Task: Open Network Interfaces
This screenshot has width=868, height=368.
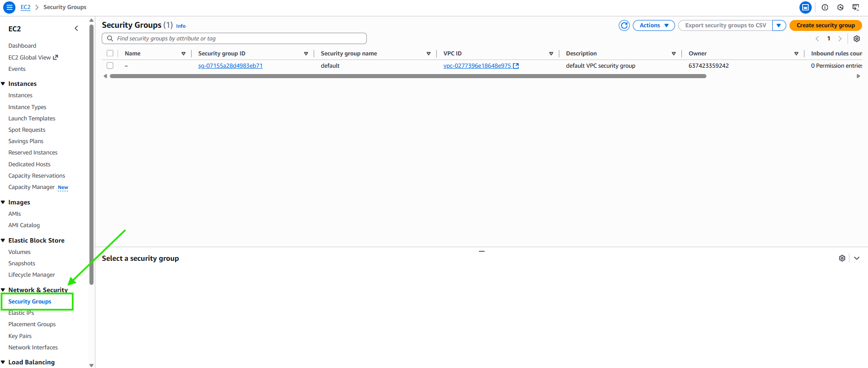Action: pyautogui.click(x=33, y=348)
